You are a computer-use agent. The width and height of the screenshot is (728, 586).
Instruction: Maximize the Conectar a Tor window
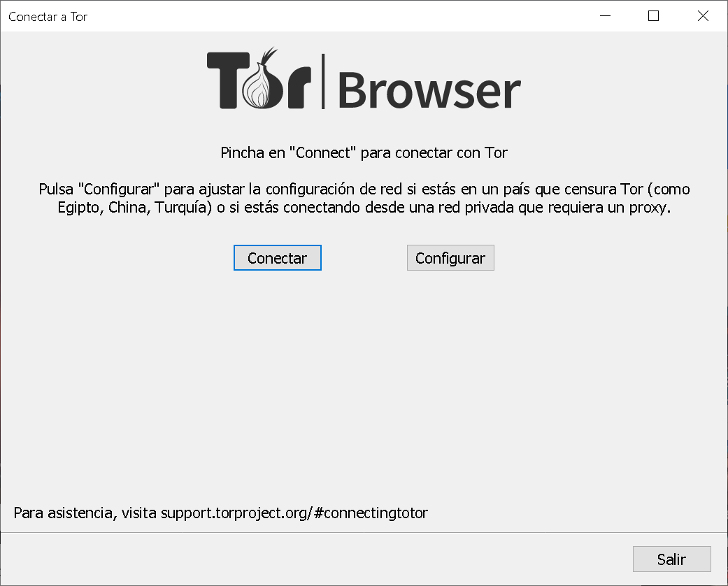point(653,16)
